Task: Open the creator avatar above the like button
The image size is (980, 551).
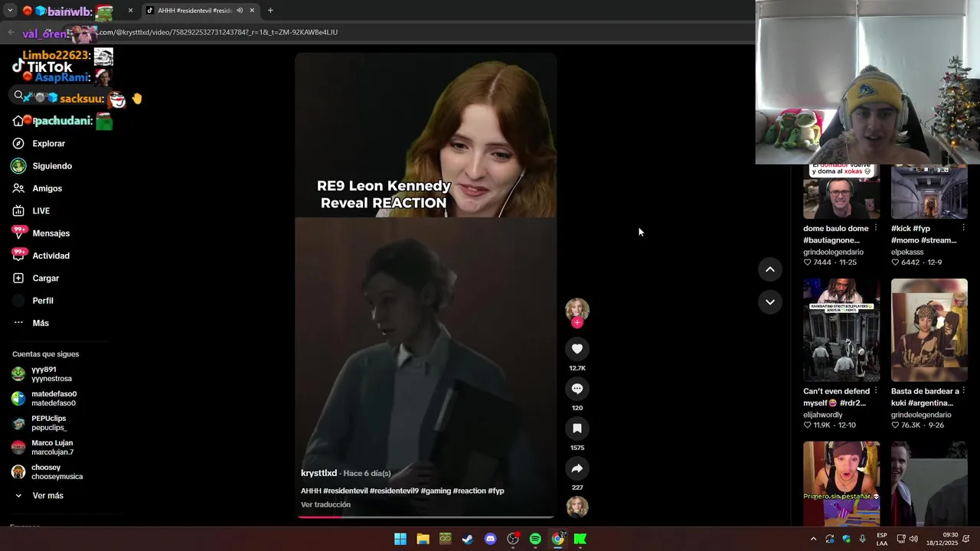Action: [x=577, y=309]
